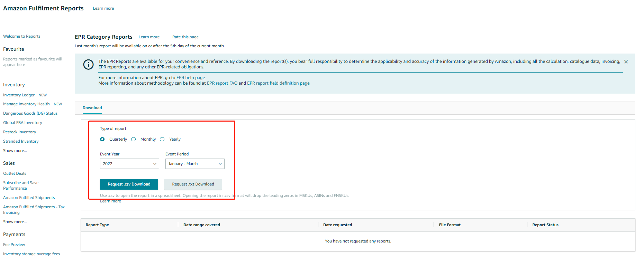
Task: Open the EPR help page link
Action: (x=191, y=78)
